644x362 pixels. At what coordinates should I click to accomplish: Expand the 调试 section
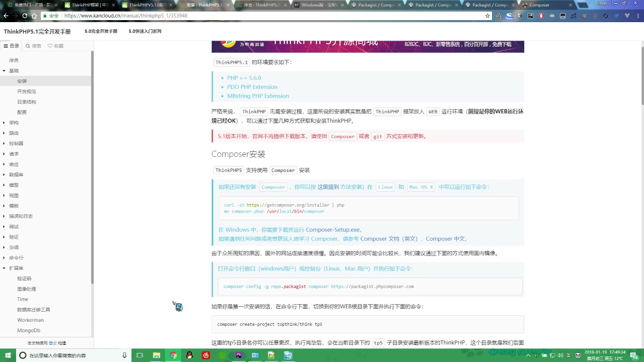click(4, 227)
